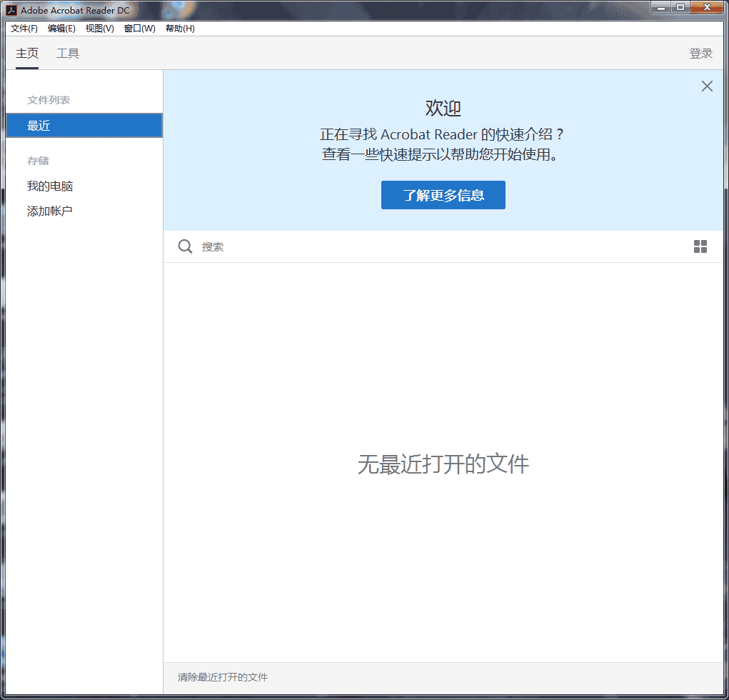Switch to thumbnail grid view icon
This screenshot has height=700, width=729.
[x=700, y=246]
